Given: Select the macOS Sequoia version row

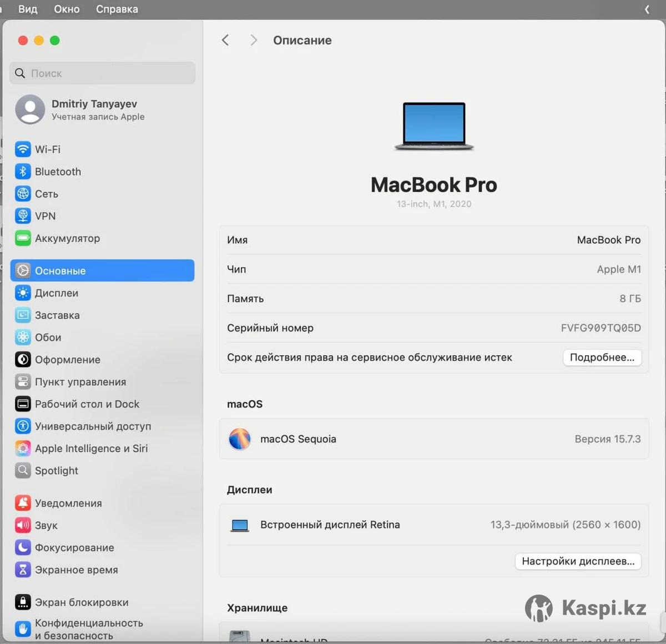Looking at the screenshot, I should pos(434,439).
